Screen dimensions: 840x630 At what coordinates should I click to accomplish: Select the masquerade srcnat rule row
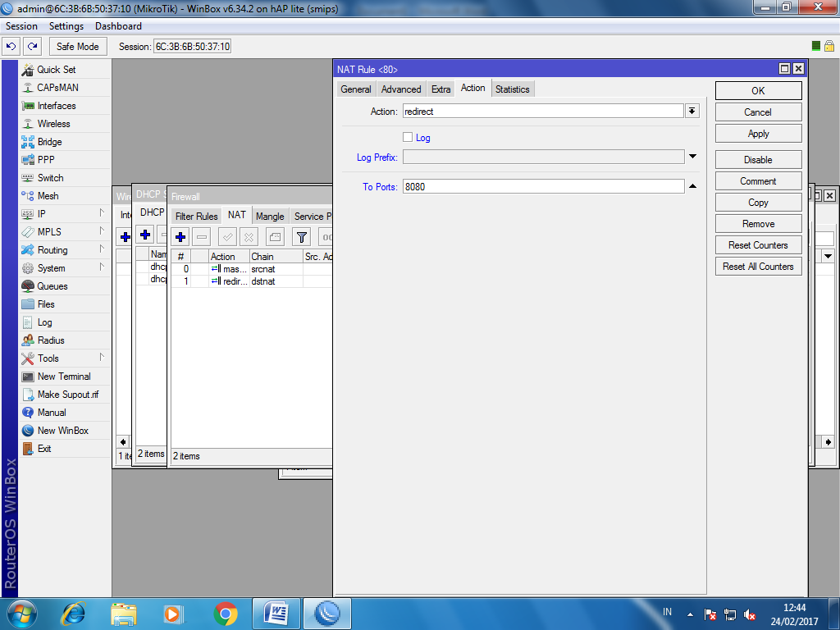[x=251, y=269]
